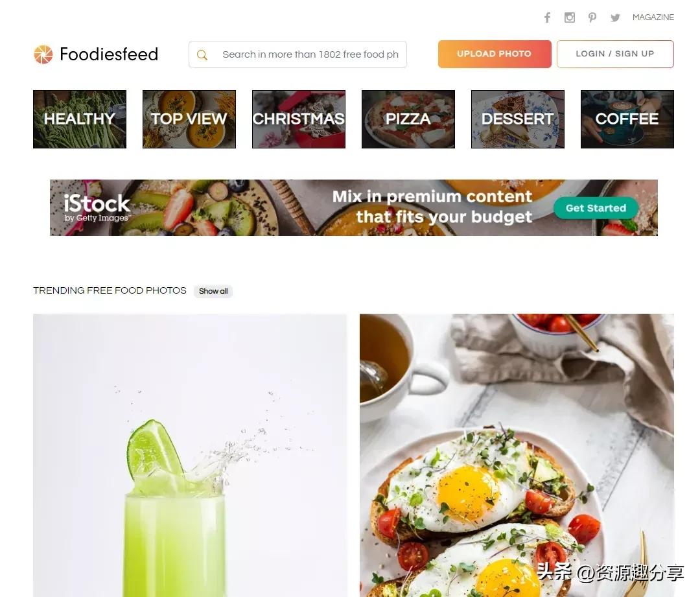Open the Twitter social icon
The image size is (700, 597).
coord(615,18)
